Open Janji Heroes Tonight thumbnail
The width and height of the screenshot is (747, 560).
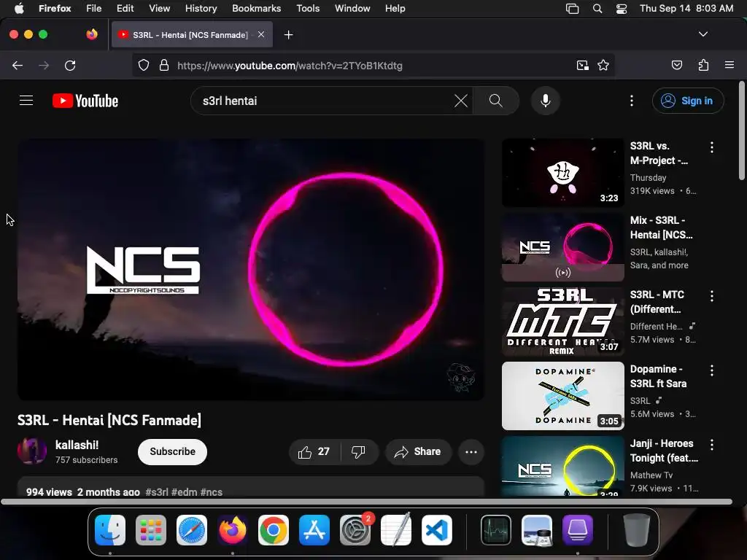pyautogui.click(x=562, y=467)
